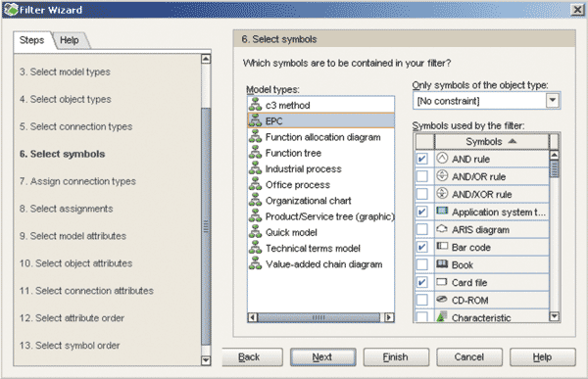Click the EPC model type icon
This screenshot has width=588, height=379.
coord(256,120)
